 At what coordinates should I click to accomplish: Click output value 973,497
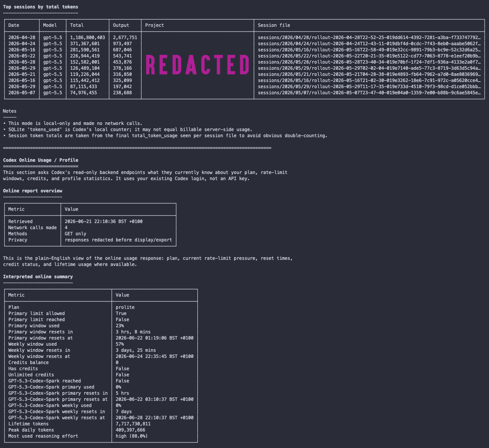[x=122, y=44]
